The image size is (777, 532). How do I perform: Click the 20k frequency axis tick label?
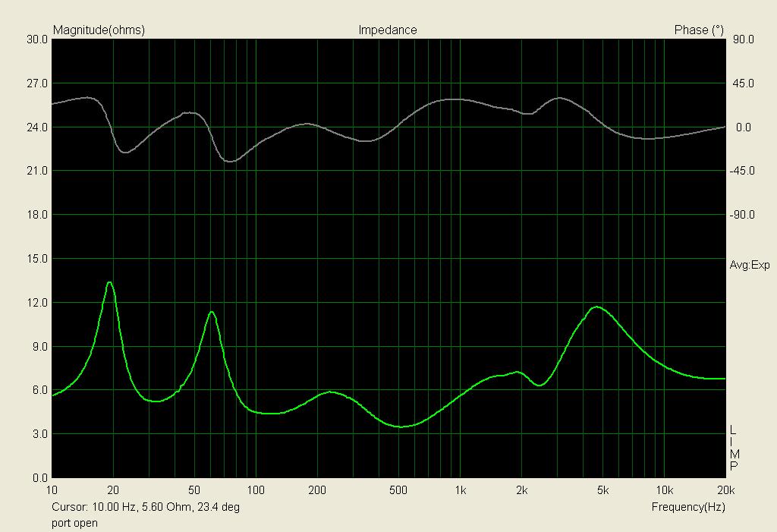(x=725, y=490)
